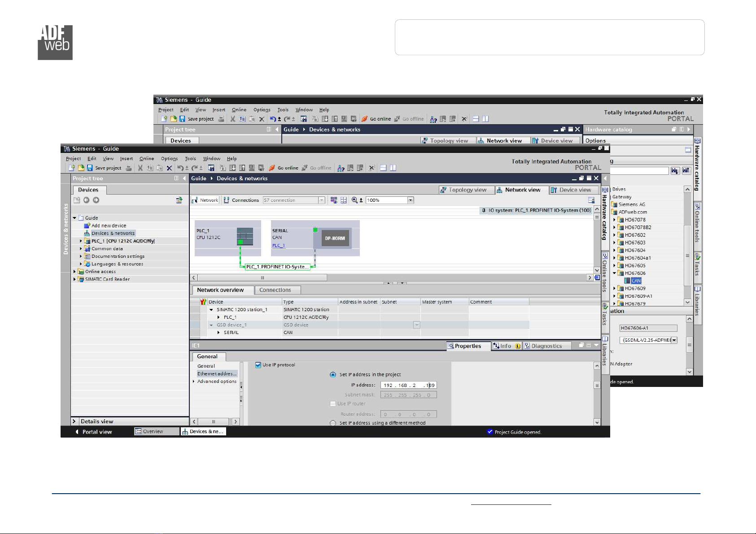Expand Advanced options in properties navigation
Screen dimensions: 756x534
tap(194, 382)
